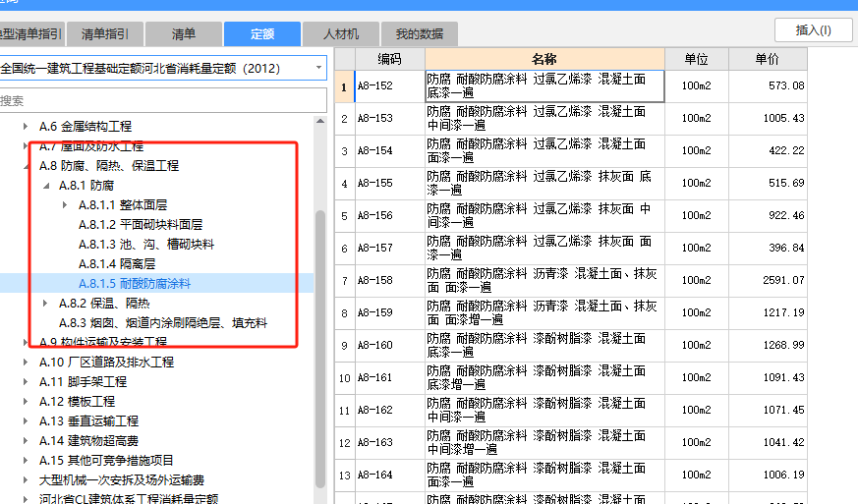The height and width of the screenshot is (504, 858).
Task: Click name cell 沥青漆 混凝土面、抹灰面 面漆增一遍
Action: click(x=544, y=313)
